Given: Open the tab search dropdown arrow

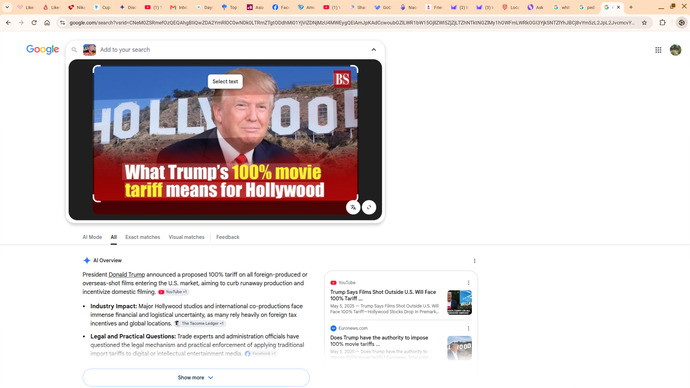Looking at the screenshot, I should point(7,7).
